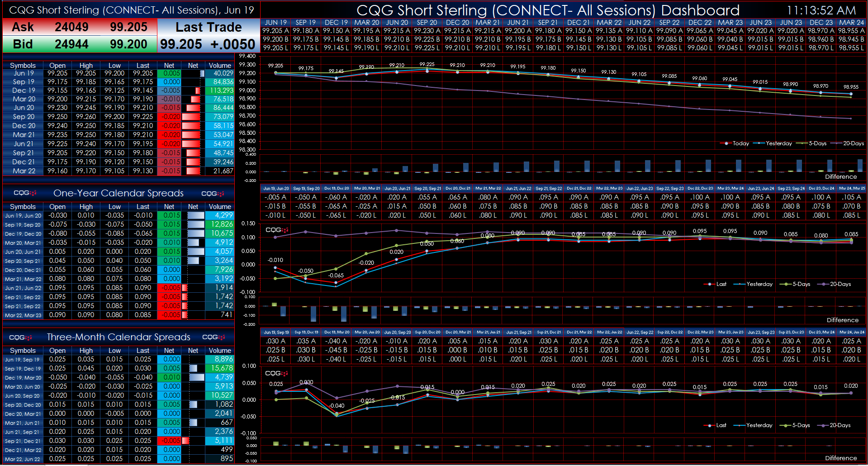Click the Three-Month Calendar Spreads title
Screen dimensions: 868x466
[x=119, y=337]
